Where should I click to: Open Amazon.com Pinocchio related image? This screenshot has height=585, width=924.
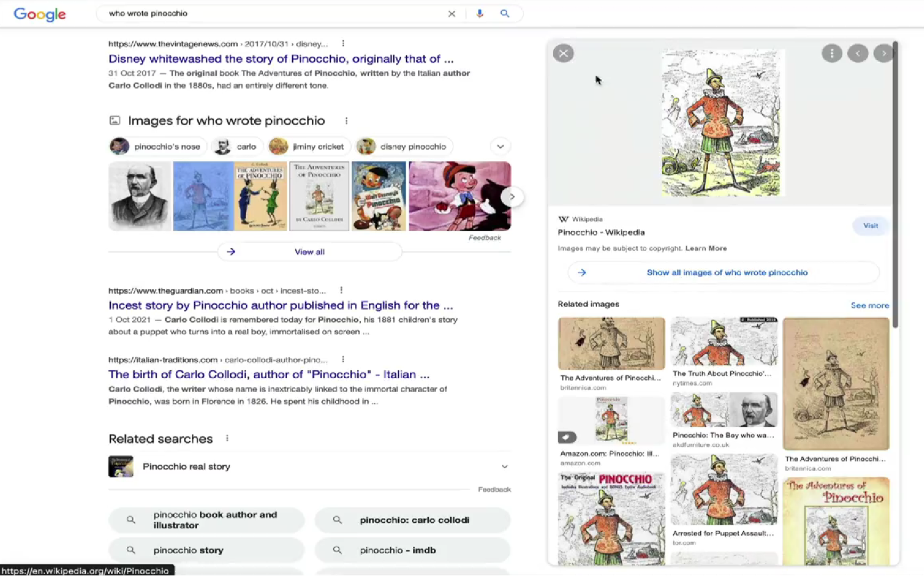[x=611, y=420]
